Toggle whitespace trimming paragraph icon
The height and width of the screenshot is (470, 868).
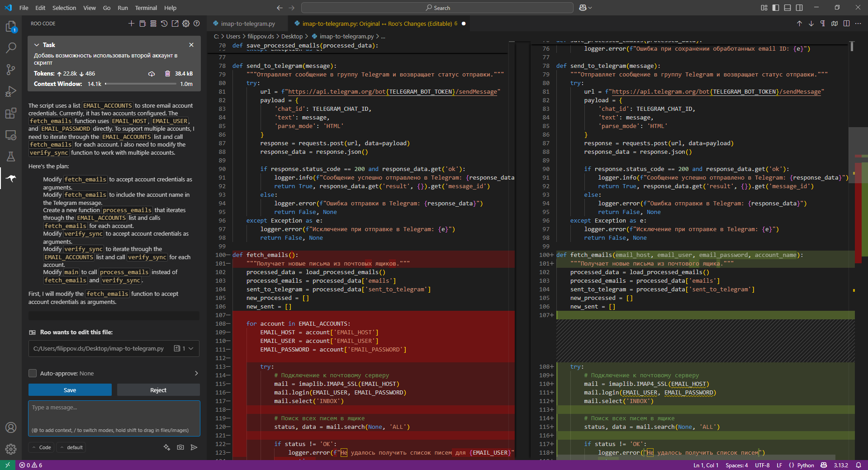pyautogui.click(x=823, y=24)
